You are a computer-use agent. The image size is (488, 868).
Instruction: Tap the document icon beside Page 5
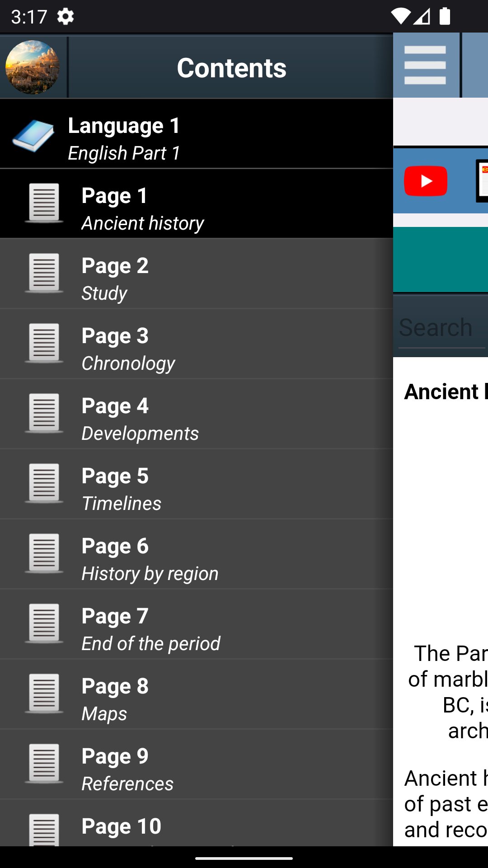click(44, 483)
